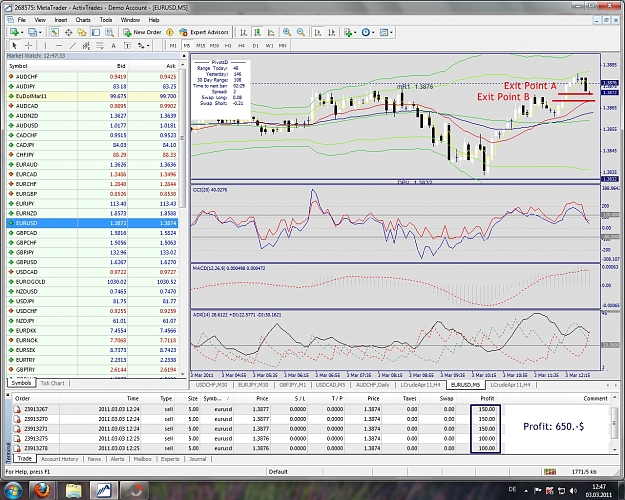The image size is (625, 500).
Task: Expand the Profiles dropdown arrow
Action: pyautogui.click(x=40, y=32)
